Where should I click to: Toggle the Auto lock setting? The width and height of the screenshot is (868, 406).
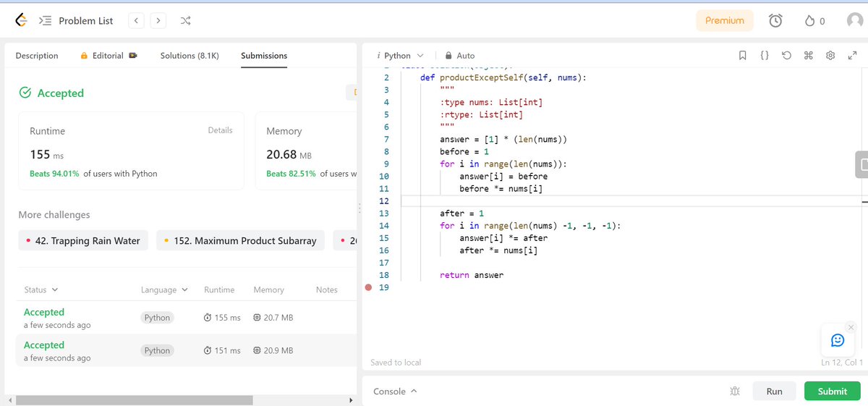coord(460,56)
